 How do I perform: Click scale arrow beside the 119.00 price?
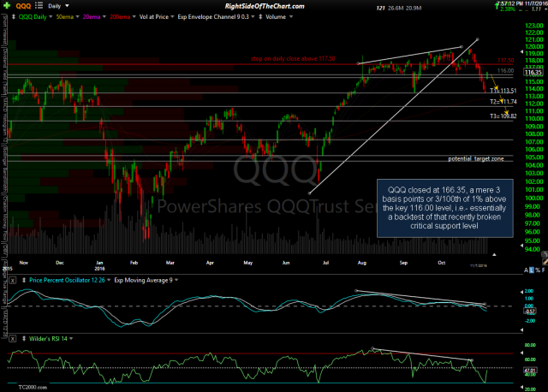(522, 52)
